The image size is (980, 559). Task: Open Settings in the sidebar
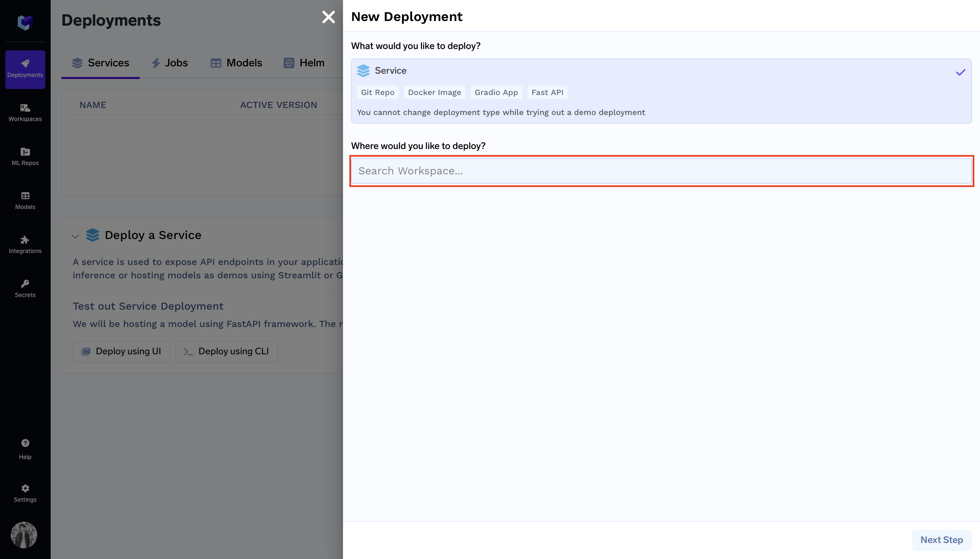(25, 493)
